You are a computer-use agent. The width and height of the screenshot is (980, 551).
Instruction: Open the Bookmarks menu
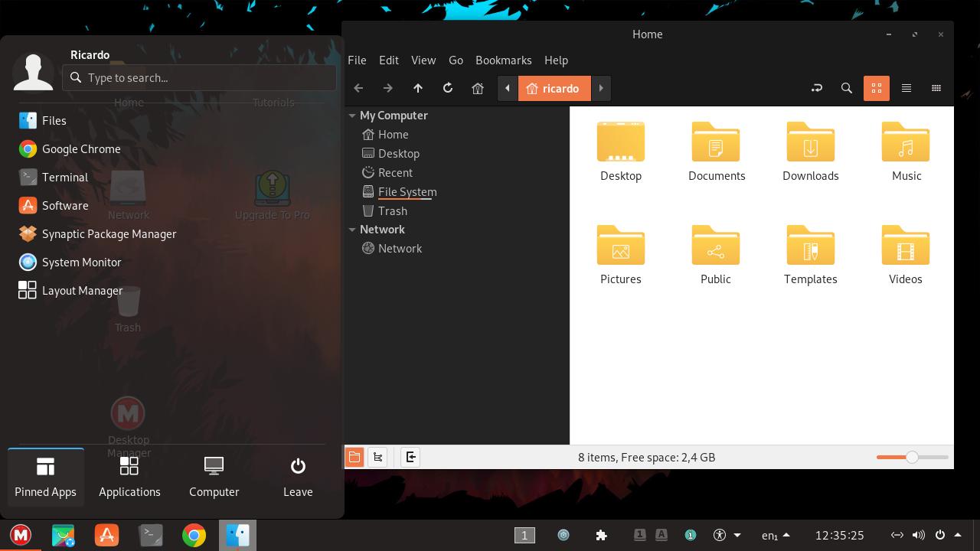click(504, 60)
